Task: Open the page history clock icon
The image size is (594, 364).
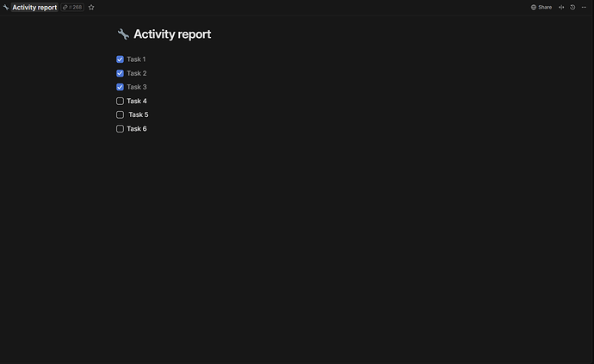Action: tap(572, 7)
